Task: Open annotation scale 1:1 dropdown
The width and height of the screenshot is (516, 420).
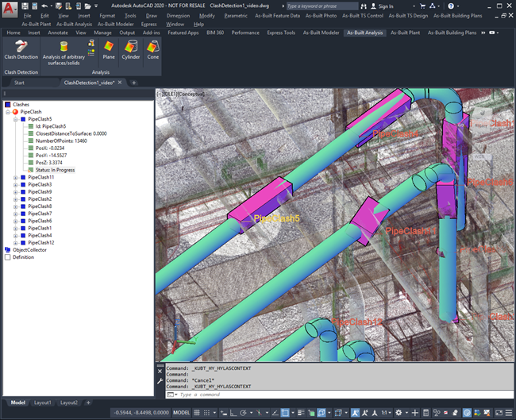Action: click(387, 412)
